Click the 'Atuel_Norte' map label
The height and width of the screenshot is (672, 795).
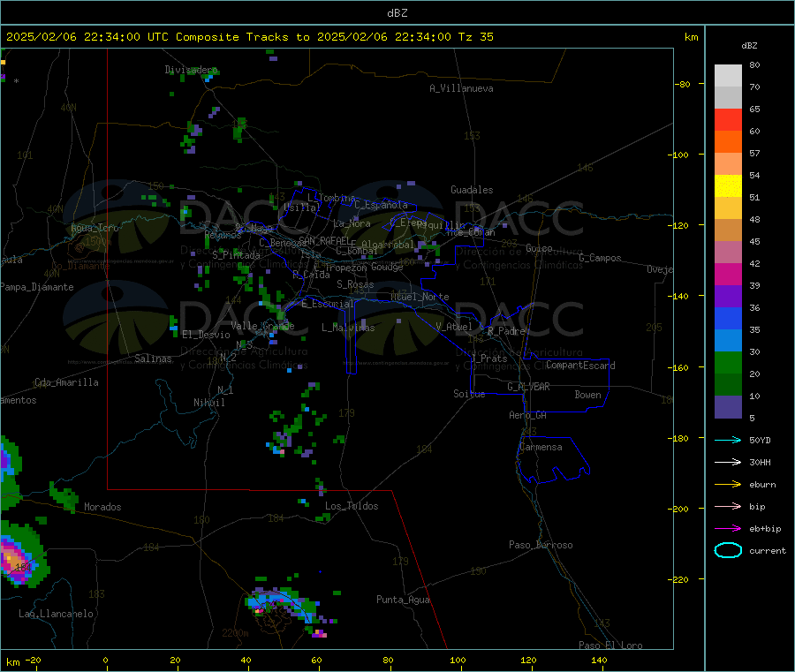click(420, 297)
